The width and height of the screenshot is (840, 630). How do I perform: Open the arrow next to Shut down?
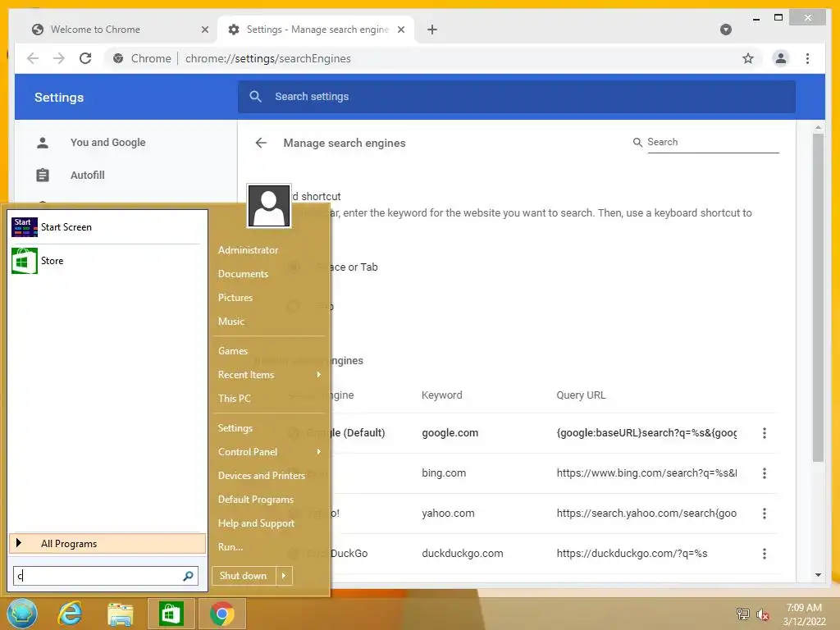pyautogui.click(x=284, y=576)
